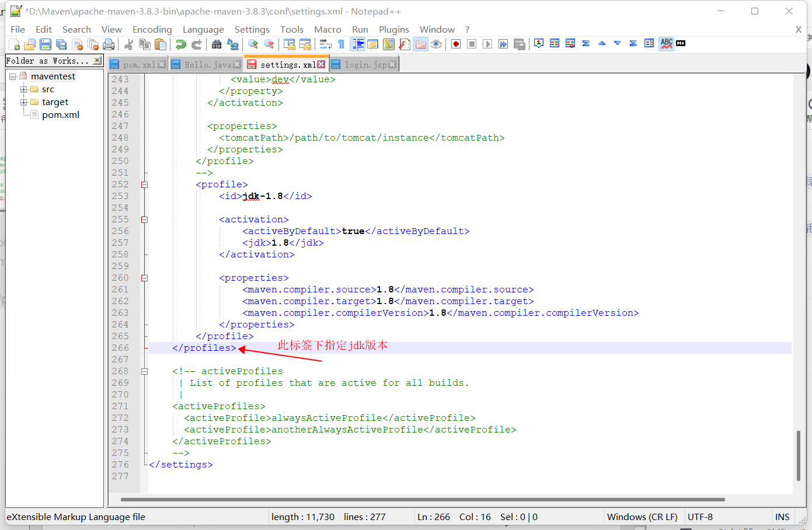Switch to the Hello.java tab
The width and height of the screenshot is (812, 530).
coord(207,65)
